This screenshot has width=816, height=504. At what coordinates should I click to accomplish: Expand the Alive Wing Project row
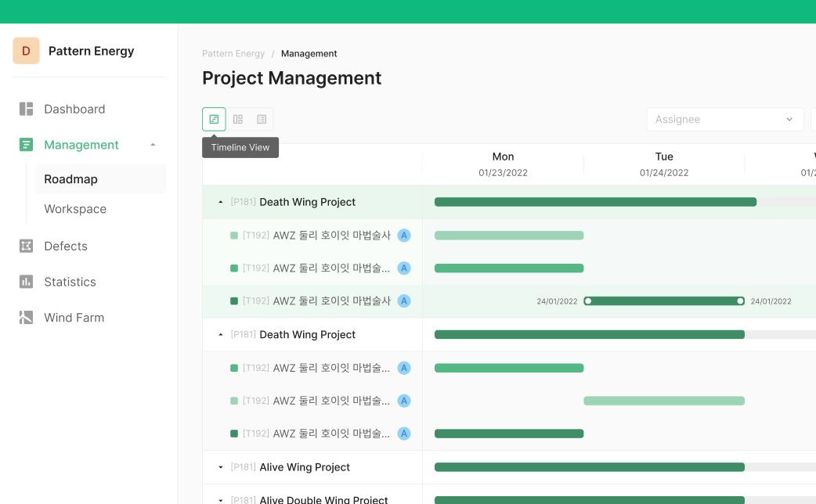221,467
